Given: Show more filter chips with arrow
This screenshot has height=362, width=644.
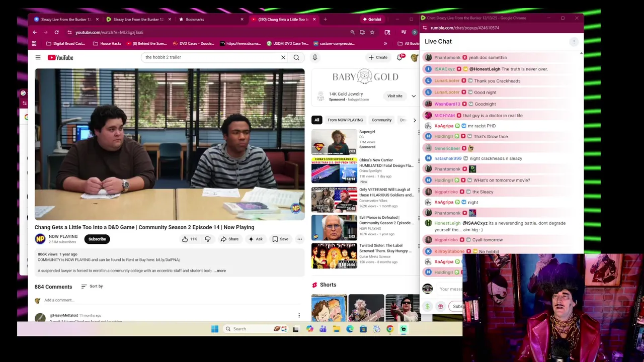Looking at the screenshot, I should (x=415, y=120).
